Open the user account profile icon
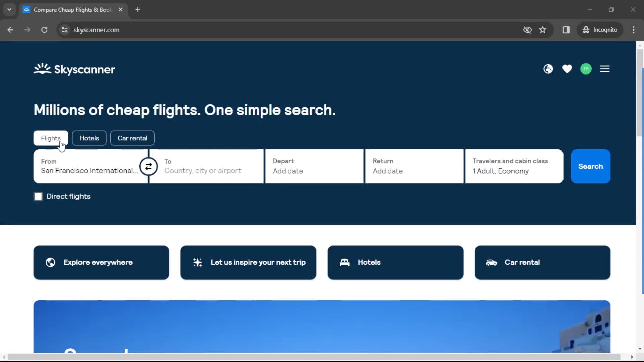 [586, 69]
